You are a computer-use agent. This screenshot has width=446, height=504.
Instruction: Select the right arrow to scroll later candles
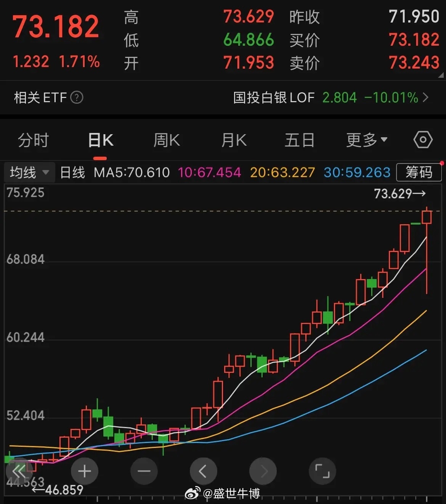(x=263, y=471)
